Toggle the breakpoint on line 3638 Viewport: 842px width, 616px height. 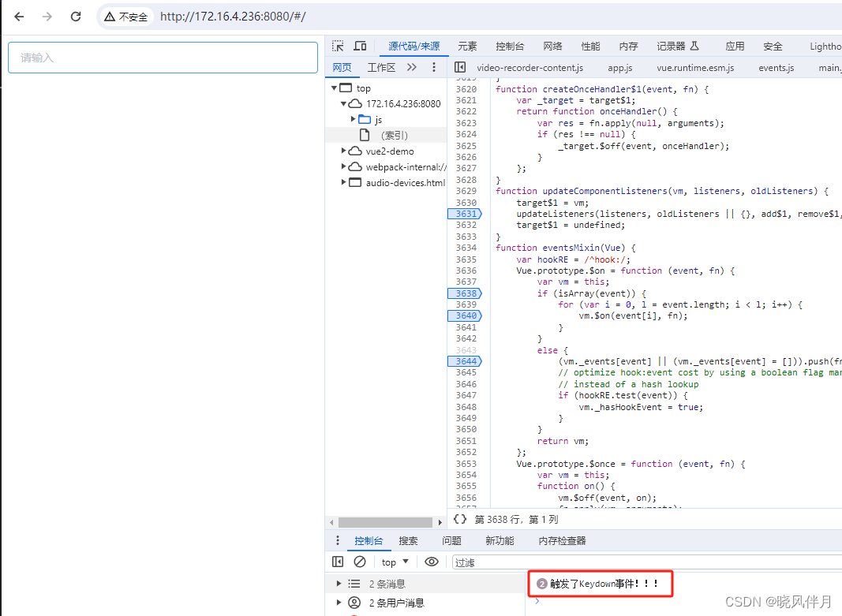click(x=465, y=293)
